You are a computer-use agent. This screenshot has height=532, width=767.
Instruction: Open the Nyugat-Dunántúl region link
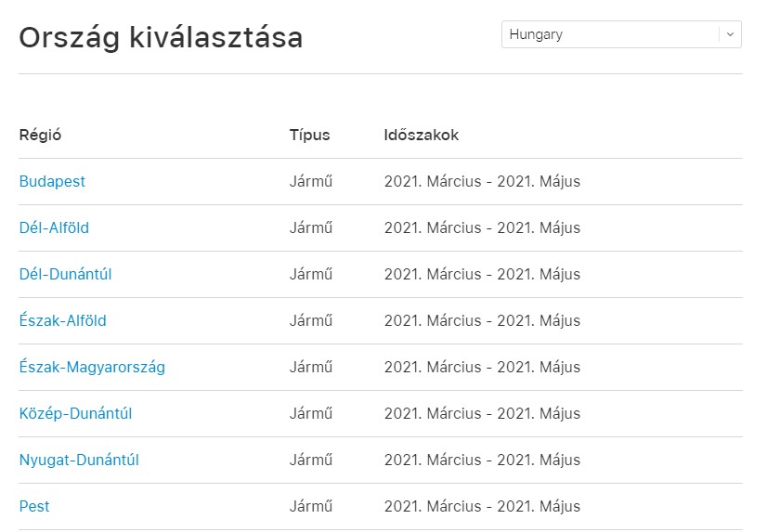coord(79,461)
